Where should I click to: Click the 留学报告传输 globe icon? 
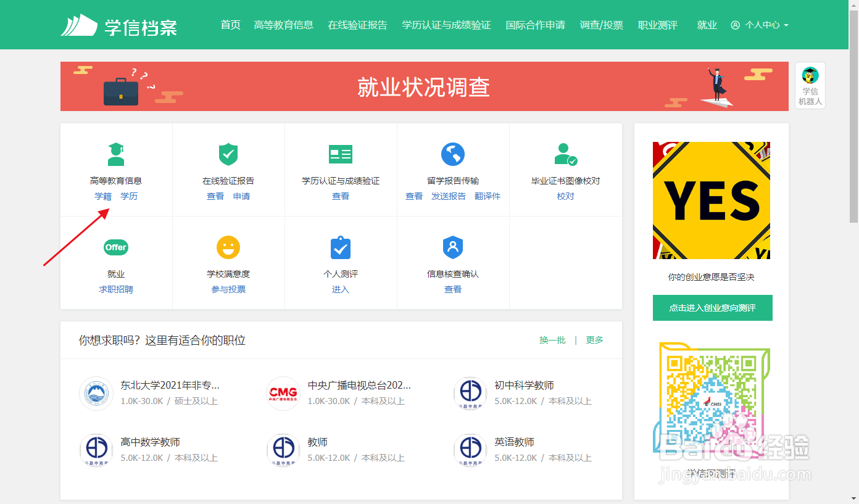pyautogui.click(x=453, y=154)
